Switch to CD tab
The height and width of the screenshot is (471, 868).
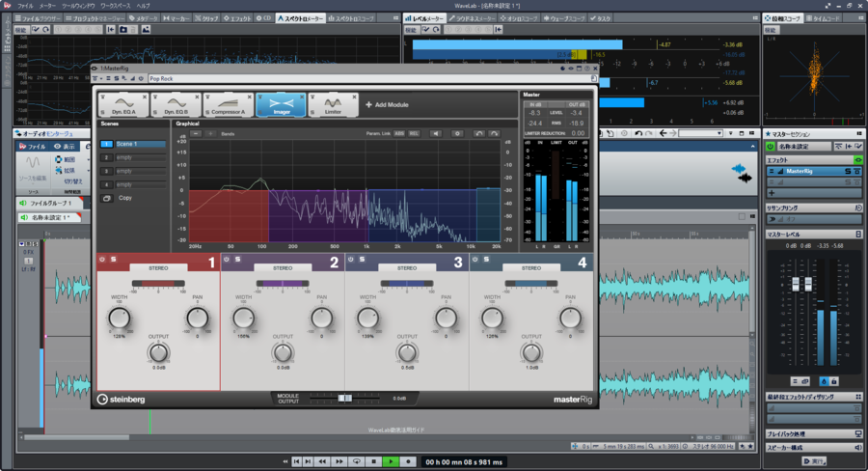263,18
